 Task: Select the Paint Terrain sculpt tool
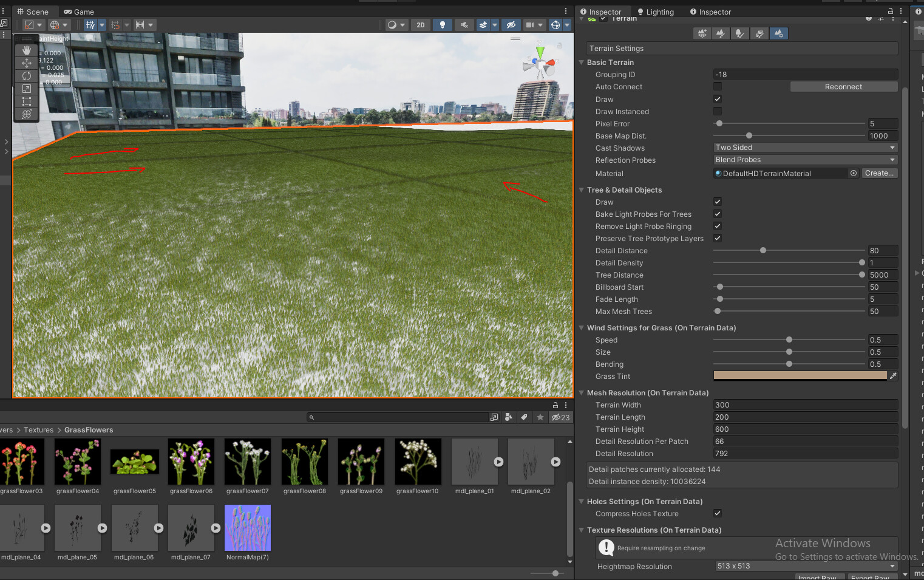tap(721, 33)
